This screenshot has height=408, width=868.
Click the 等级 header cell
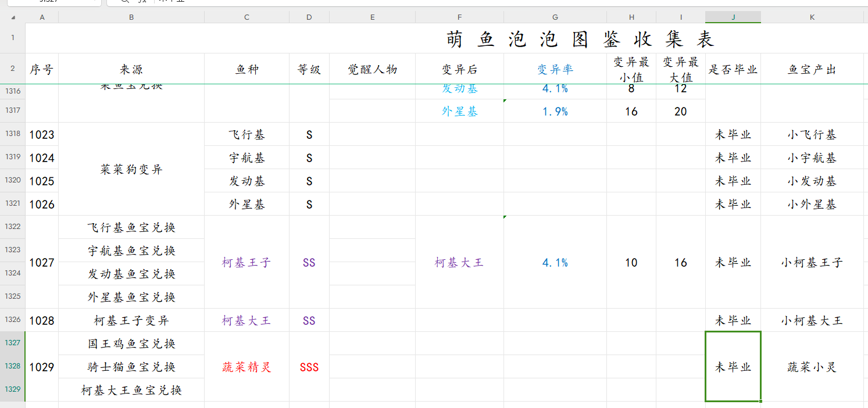[x=309, y=70]
